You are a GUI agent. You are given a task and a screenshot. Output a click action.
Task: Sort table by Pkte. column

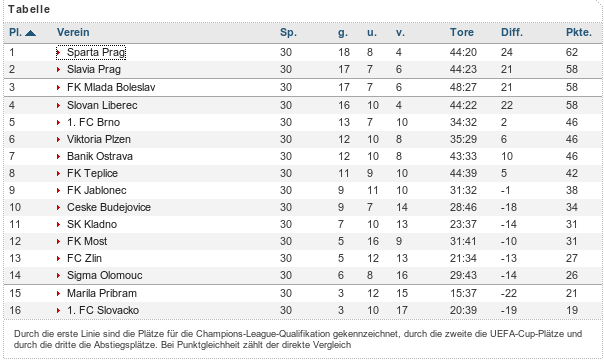pyautogui.click(x=579, y=32)
